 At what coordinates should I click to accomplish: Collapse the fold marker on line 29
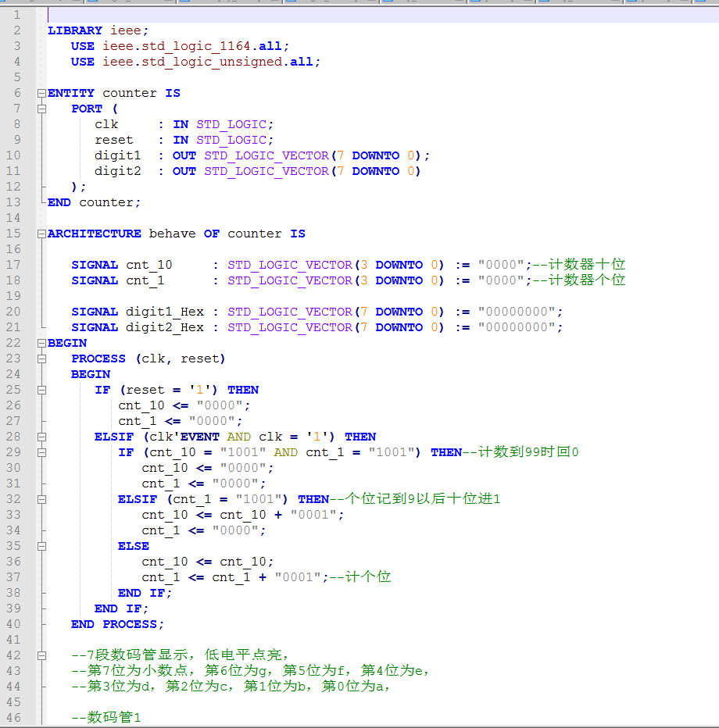[41, 452]
